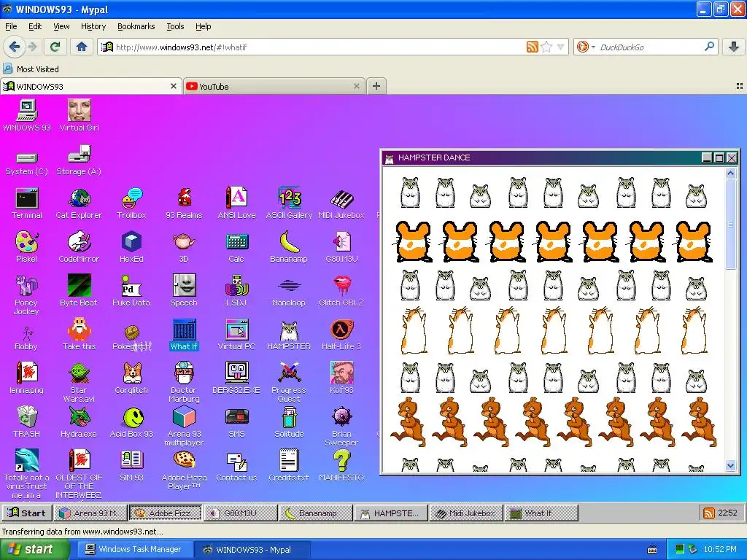
Task: Open the HexEd icon
Action: 131,247
